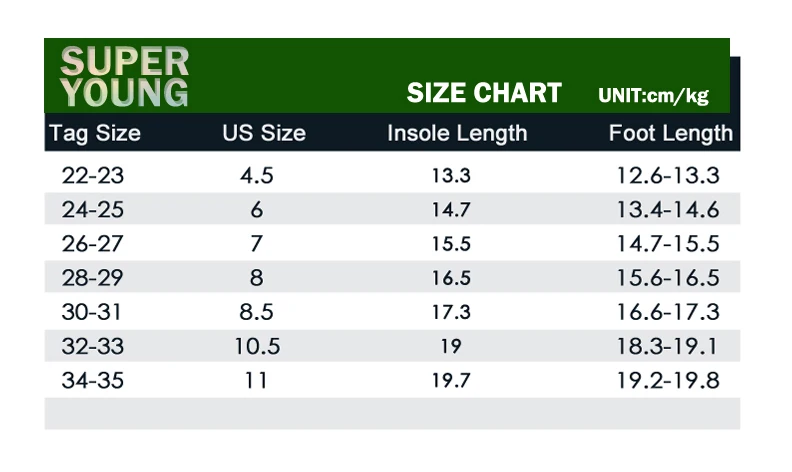Click the UNIT:cm/kg label
The width and height of the screenshot is (792, 472).
click(653, 95)
